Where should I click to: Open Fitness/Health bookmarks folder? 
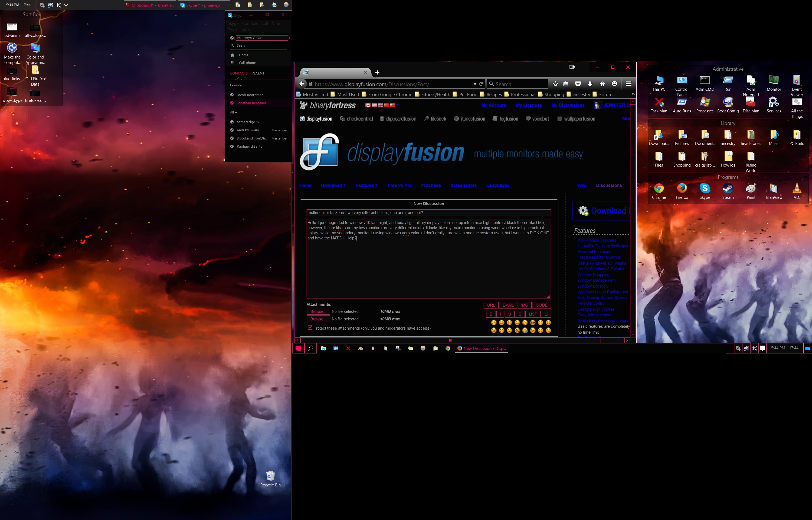click(x=432, y=95)
